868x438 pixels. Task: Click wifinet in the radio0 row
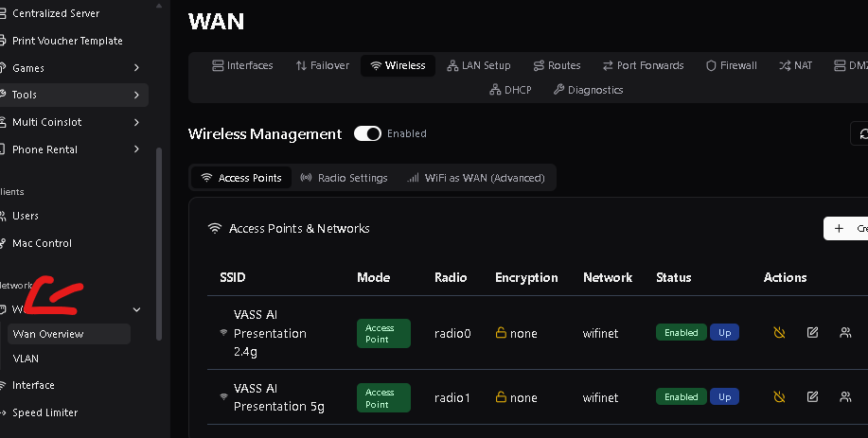[601, 334]
